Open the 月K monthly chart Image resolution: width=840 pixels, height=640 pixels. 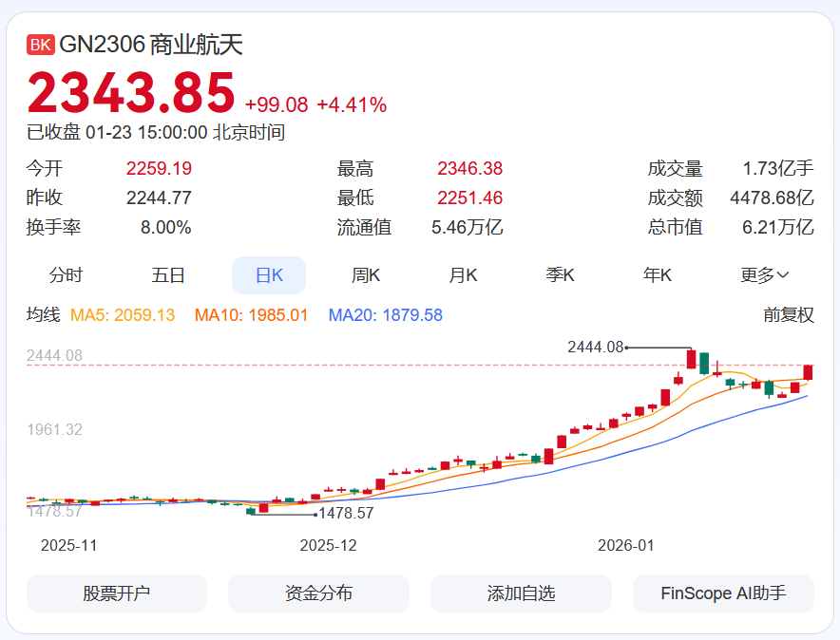(464, 275)
